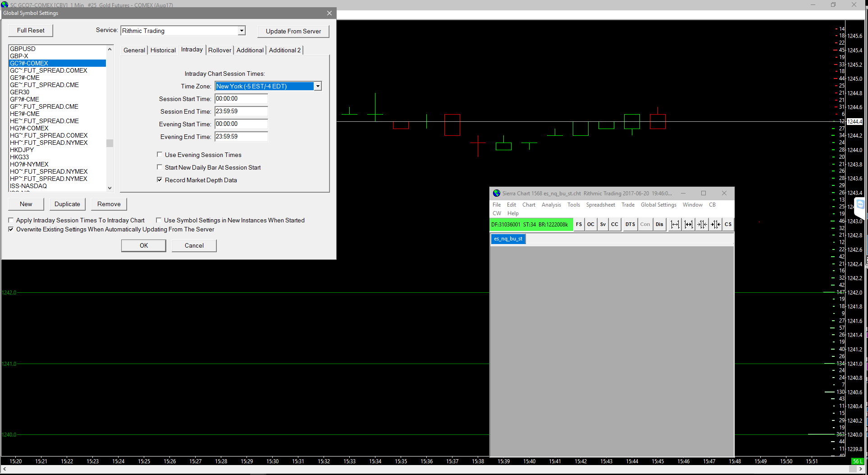Click the Dis disconnect toolbar button

(659, 224)
